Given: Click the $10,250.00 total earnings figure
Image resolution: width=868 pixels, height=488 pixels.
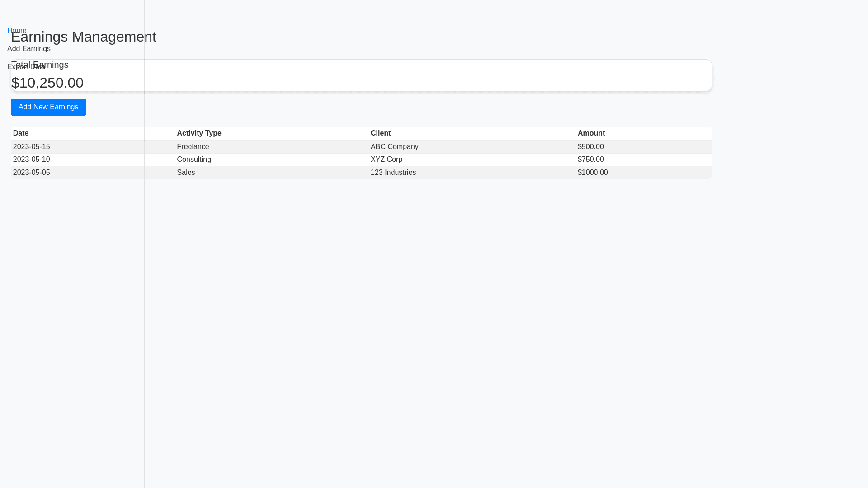Looking at the screenshot, I should coord(47,83).
